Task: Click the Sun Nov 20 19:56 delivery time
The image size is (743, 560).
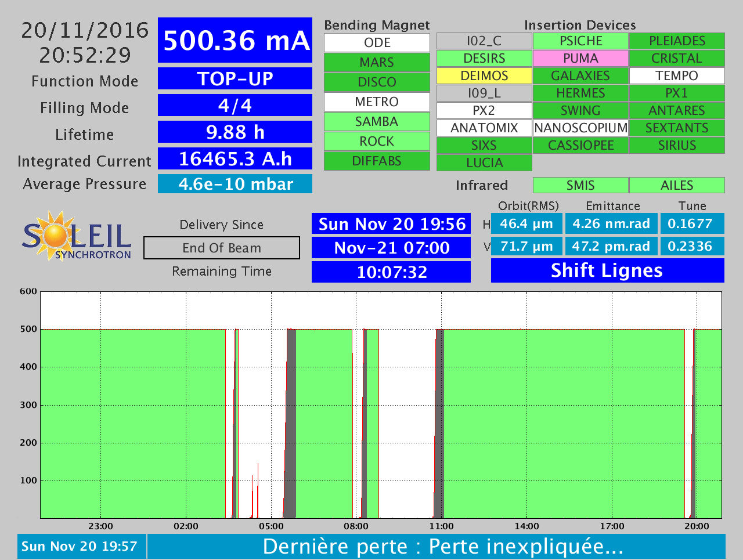Action: (391, 224)
